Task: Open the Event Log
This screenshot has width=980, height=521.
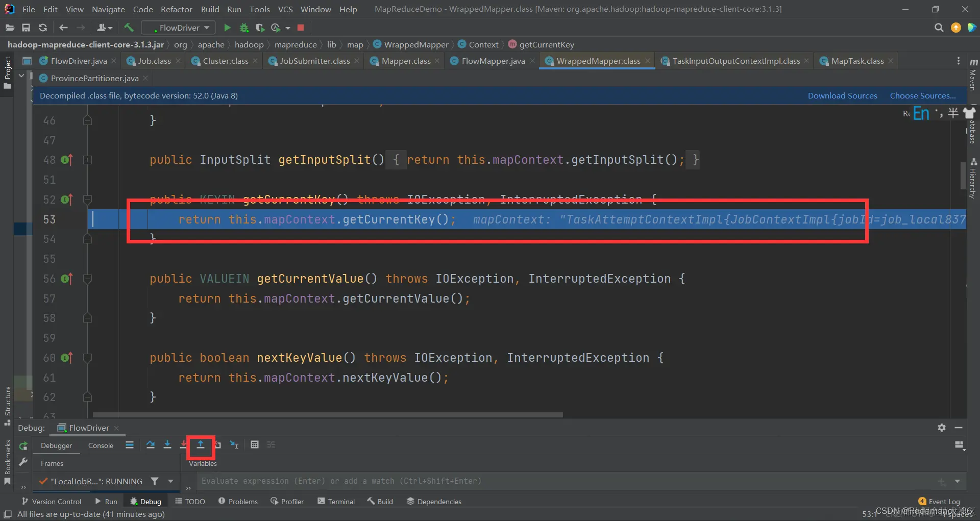Action: pos(939,502)
